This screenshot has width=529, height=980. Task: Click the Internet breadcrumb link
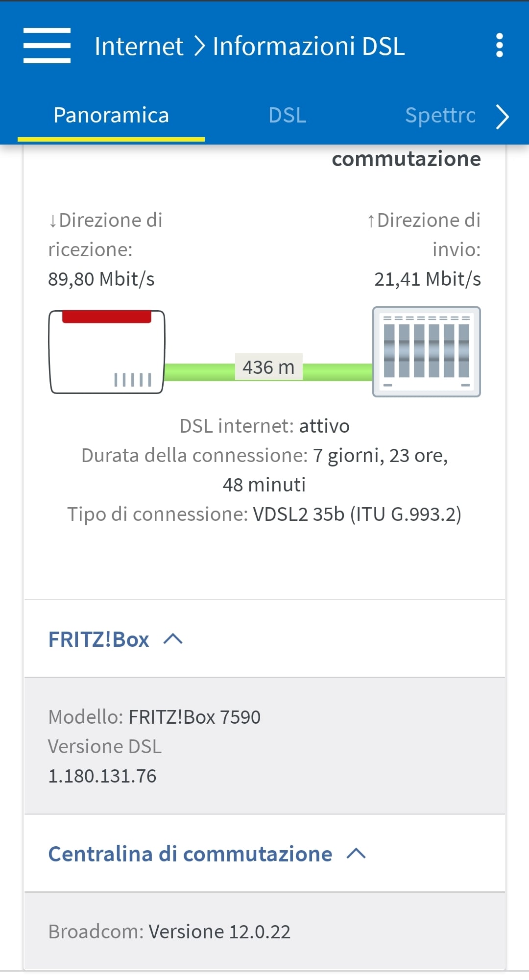[x=139, y=47]
